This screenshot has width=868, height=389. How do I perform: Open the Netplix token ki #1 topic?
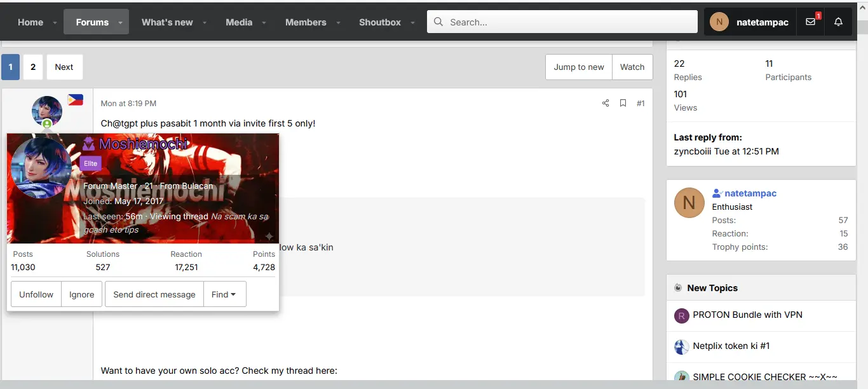[731, 346]
